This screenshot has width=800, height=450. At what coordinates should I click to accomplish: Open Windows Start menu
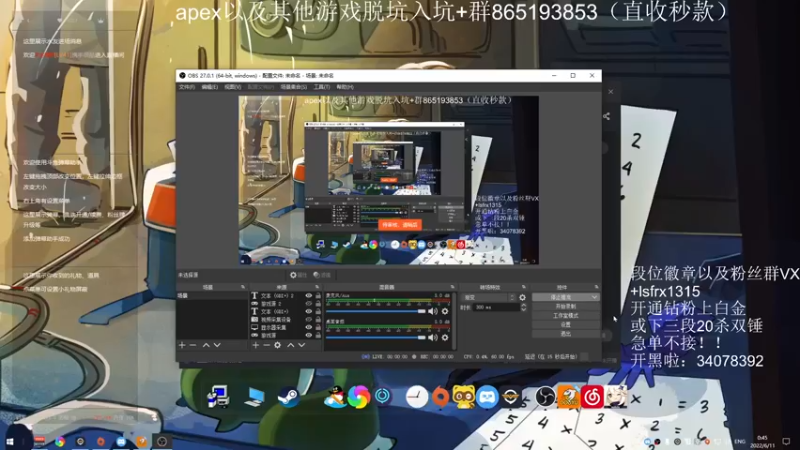coord(10,442)
